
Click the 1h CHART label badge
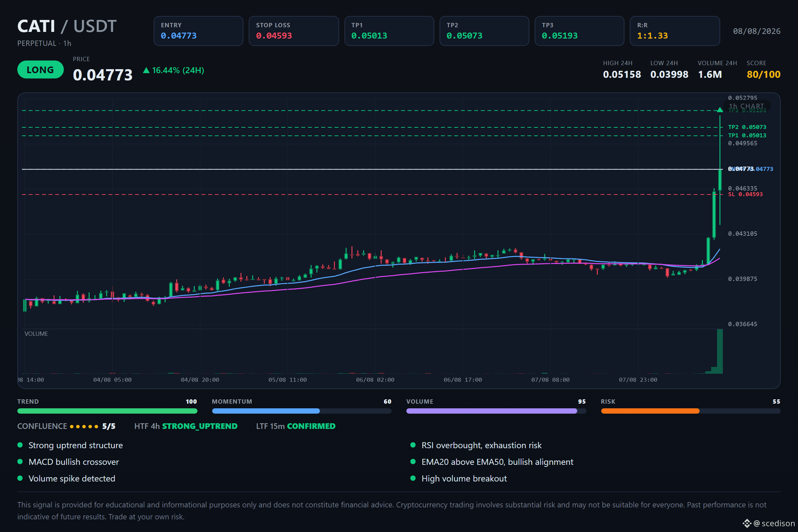746,106
